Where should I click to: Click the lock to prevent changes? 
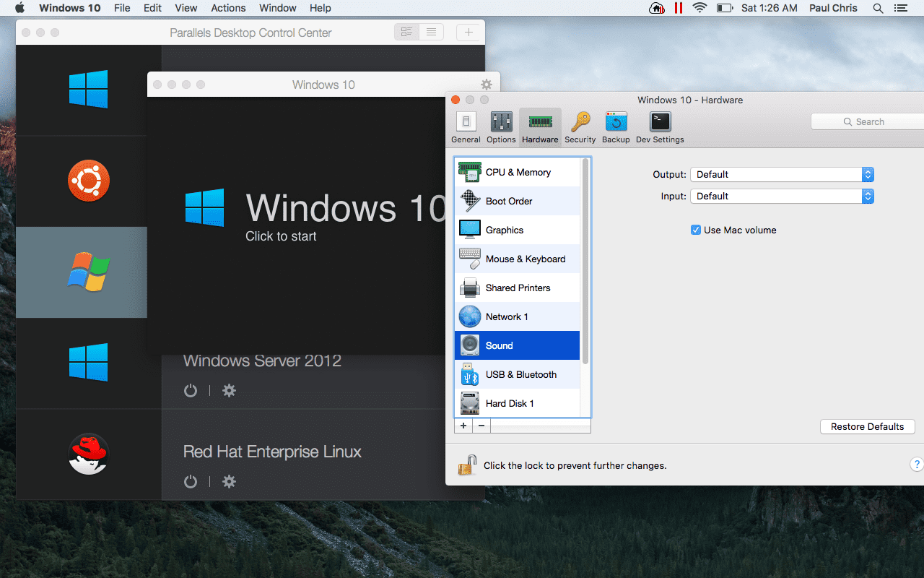click(467, 465)
